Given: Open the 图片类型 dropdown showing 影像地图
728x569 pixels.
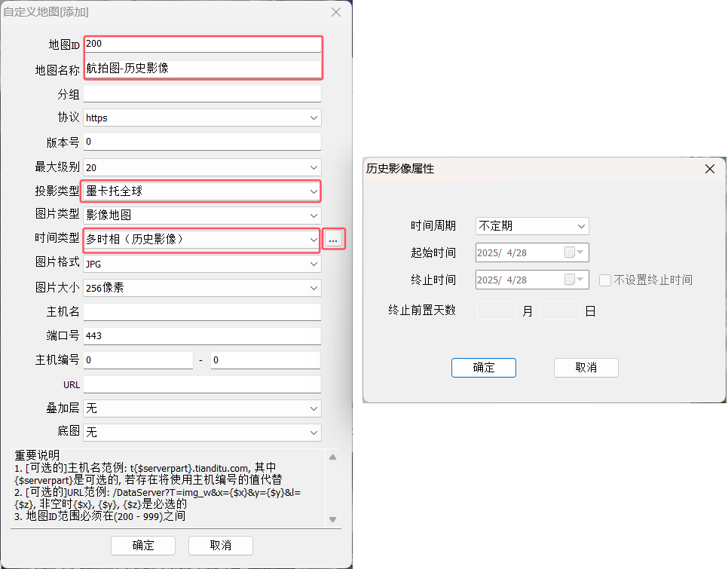Looking at the screenshot, I should 202,216.
